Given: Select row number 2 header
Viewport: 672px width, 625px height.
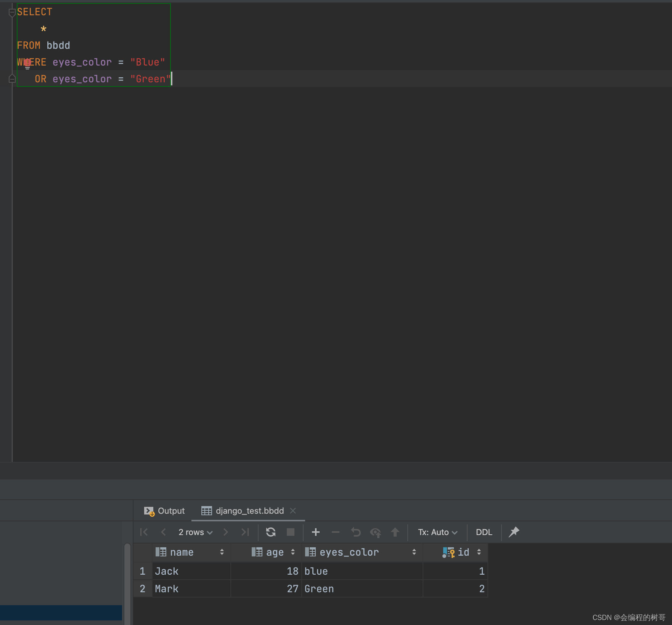Looking at the screenshot, I should coord(143,588).
